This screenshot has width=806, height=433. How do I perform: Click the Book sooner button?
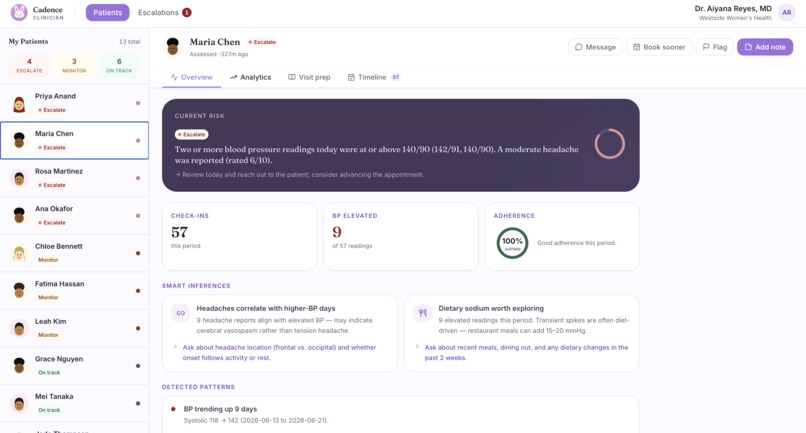click(659, 47)
